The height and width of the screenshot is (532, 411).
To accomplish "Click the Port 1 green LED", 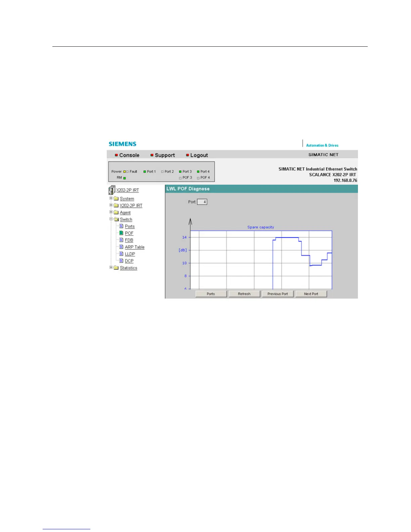I will coord(145,172).
